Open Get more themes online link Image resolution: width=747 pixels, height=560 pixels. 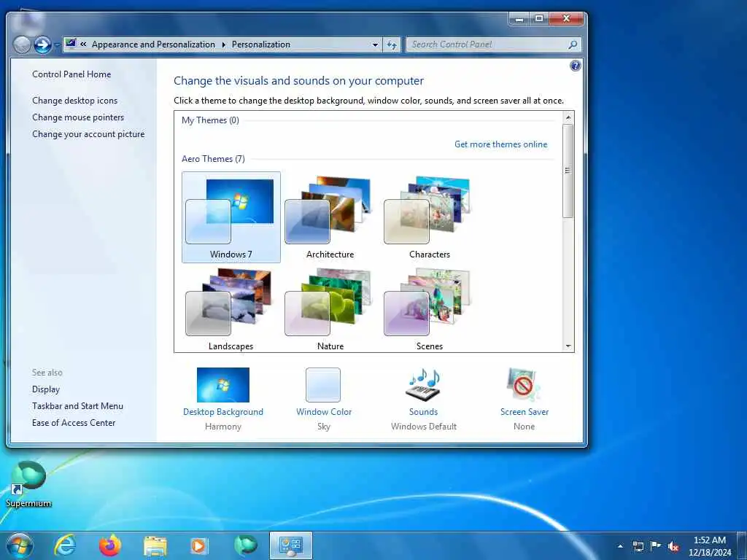click(500, 144)
